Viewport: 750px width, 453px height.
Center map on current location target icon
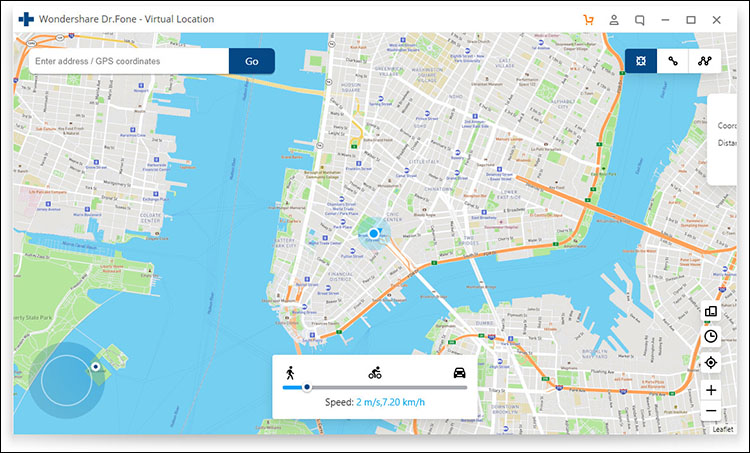[711, 363]
